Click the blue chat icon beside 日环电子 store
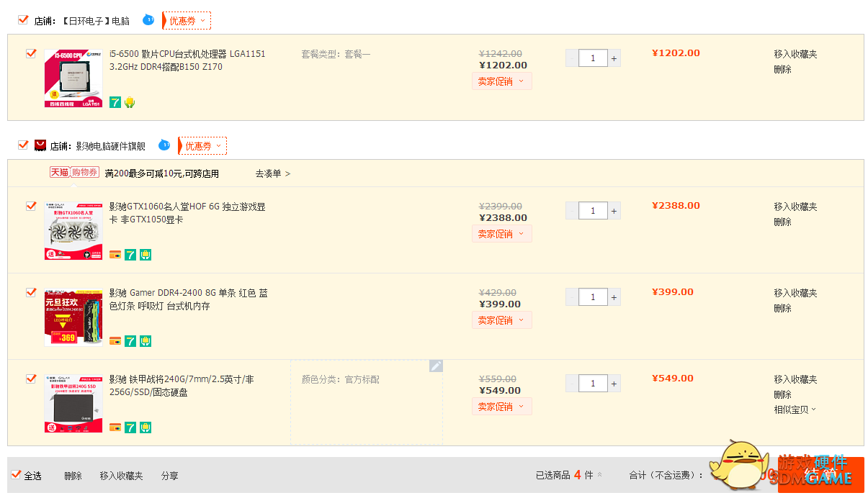Screen dimensions: 868x498 148,20
